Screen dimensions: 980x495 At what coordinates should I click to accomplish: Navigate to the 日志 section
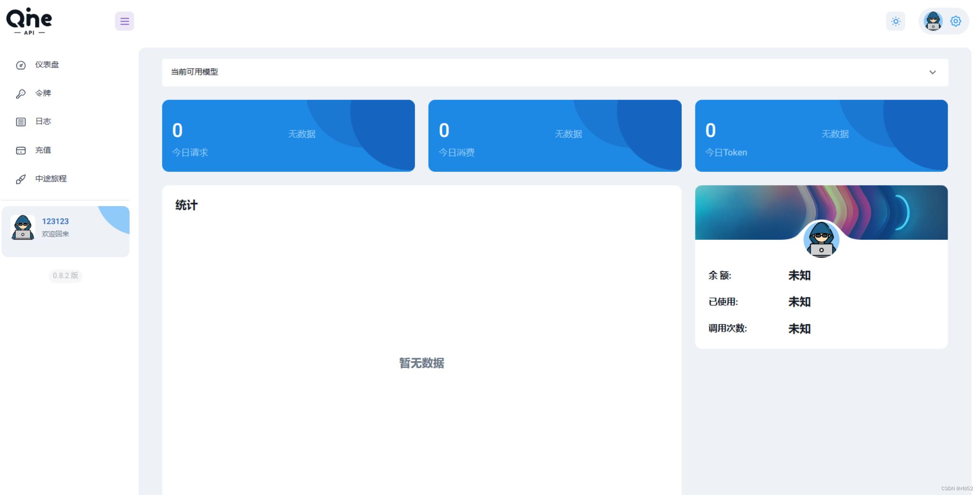43,122
